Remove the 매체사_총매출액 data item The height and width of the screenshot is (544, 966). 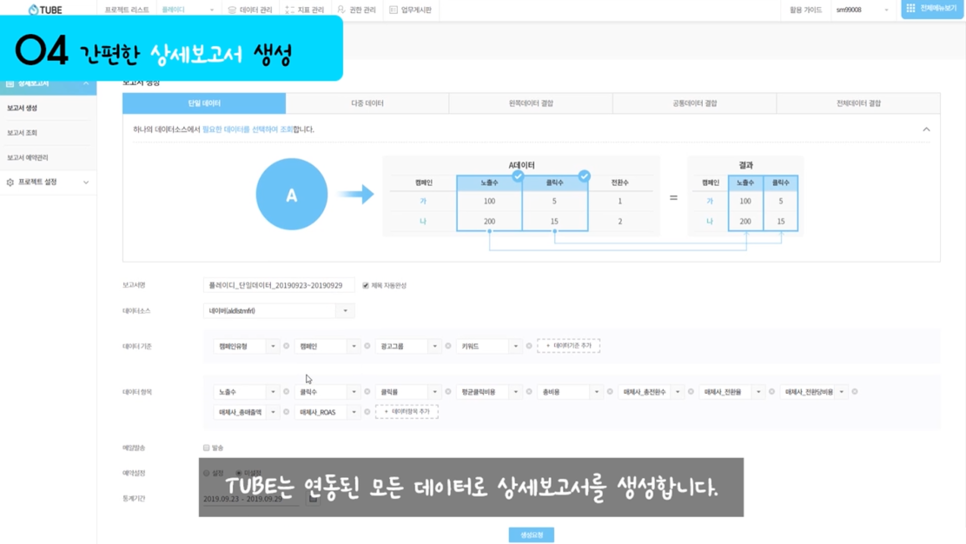pyautogui.click(x=286, y=412)
